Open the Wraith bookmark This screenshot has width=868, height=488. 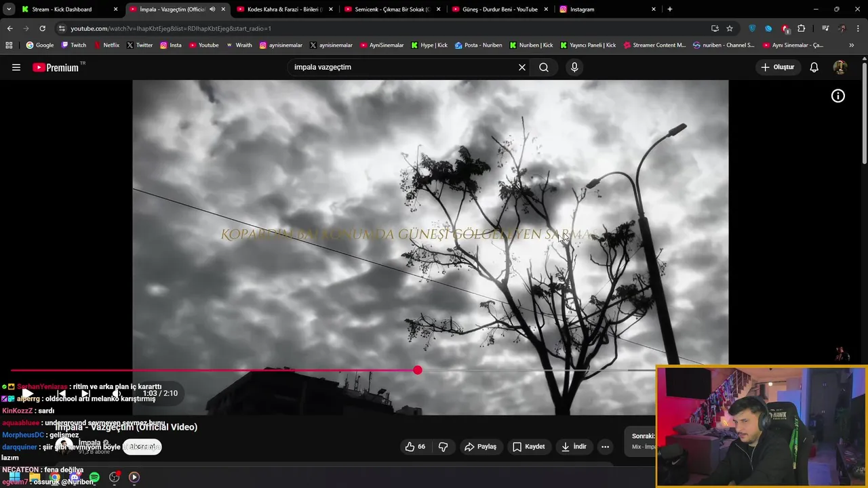point(239,45)
